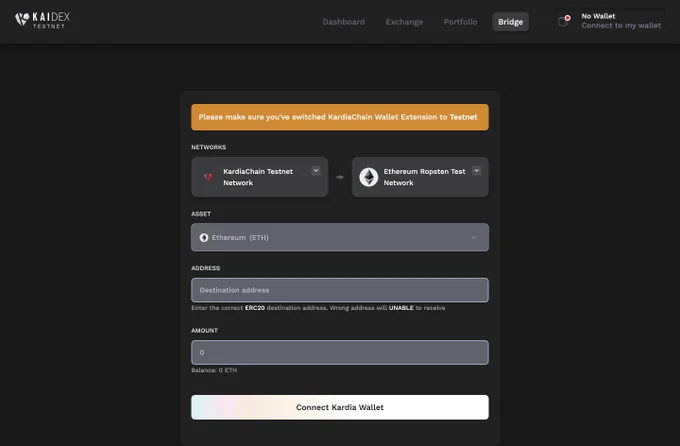Click the KAIDEX Testnet logo
Screen dimensions: 680x446
point(42,20)
